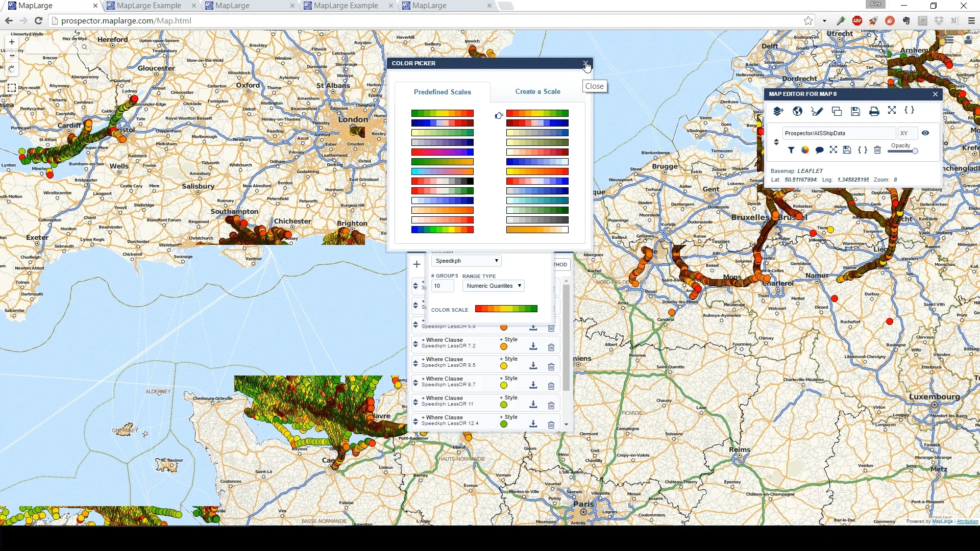Open the filter icon for AISShipData layer

click(x=792, y=149)
